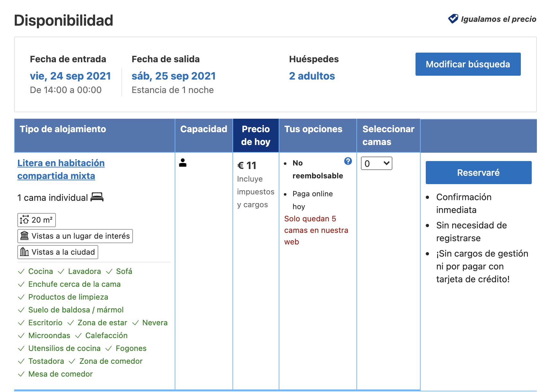Open check-out date sáb, 25 sep 2021

click(173, 76)
